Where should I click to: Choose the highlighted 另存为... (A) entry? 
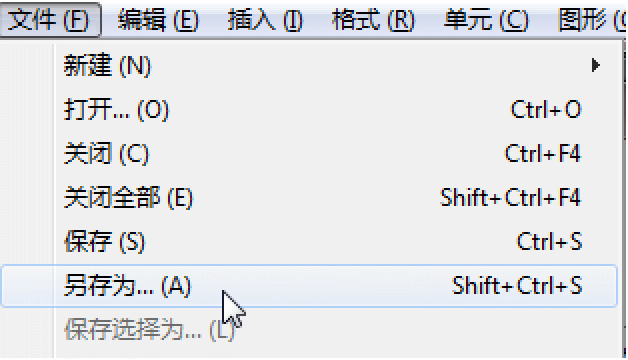coord(308,286)
